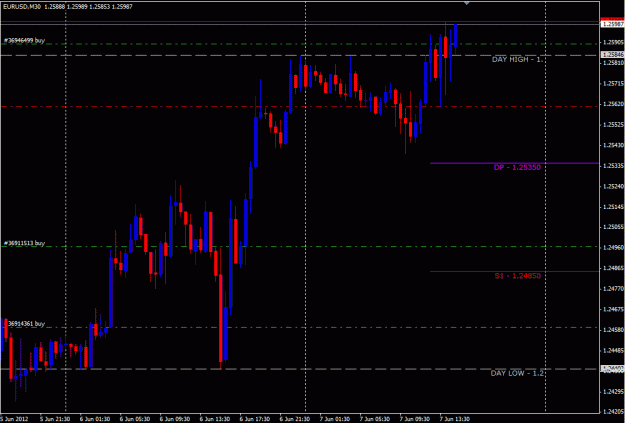This screenshot has width=625, height=423.
Task: Click the '6 Jun 01:30' time axis label
Action: coord(95,419)
